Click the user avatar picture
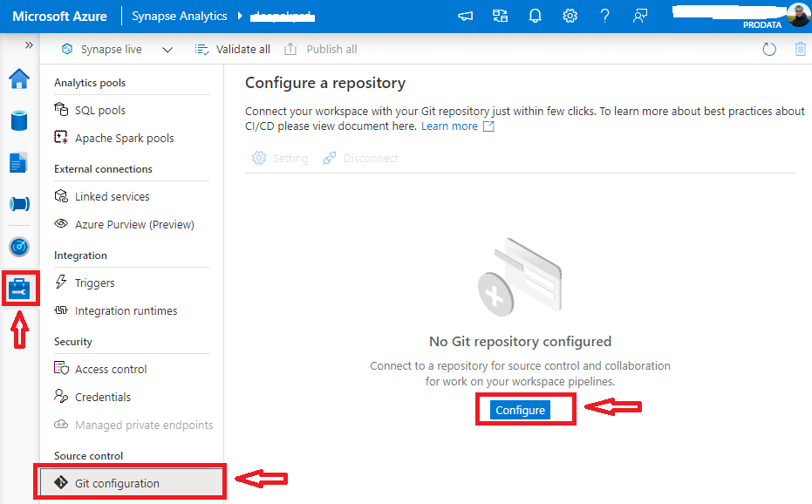Image resolution: width=812 pixels, height=504 pixels. 799,15
